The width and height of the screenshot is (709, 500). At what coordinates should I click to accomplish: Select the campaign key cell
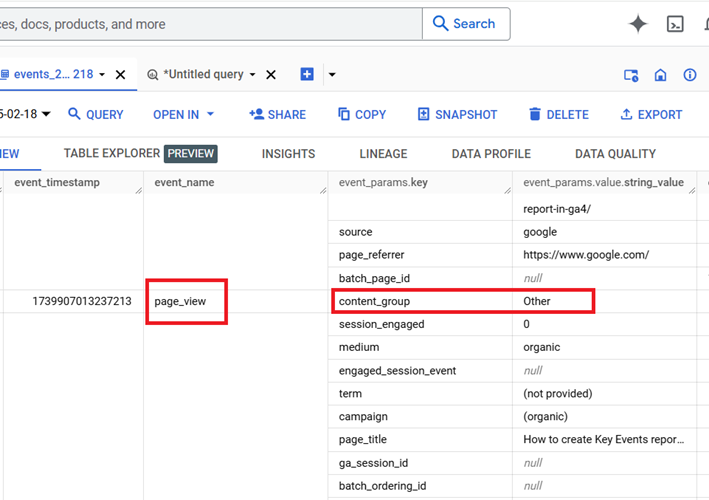click(x=421, y=417)
